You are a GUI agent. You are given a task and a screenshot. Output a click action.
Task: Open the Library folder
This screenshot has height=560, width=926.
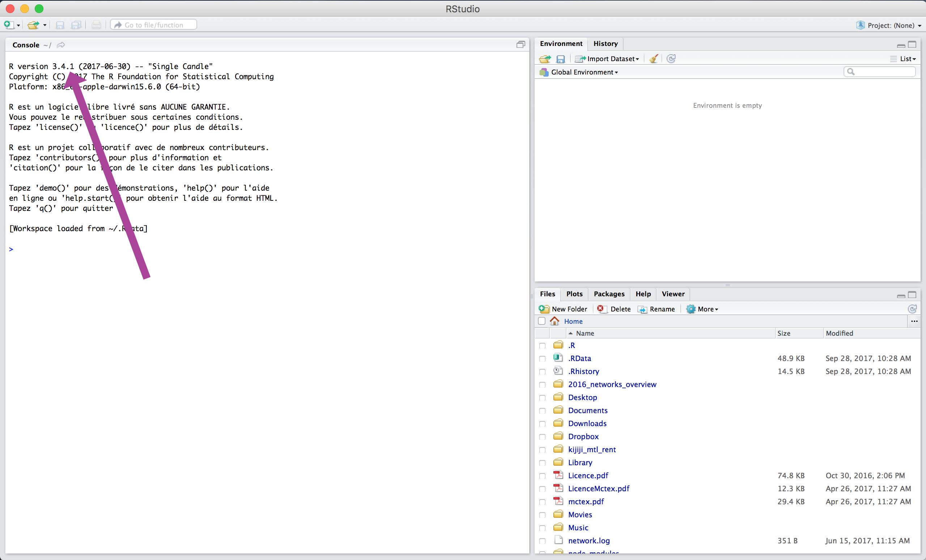(x=580, y=463)
